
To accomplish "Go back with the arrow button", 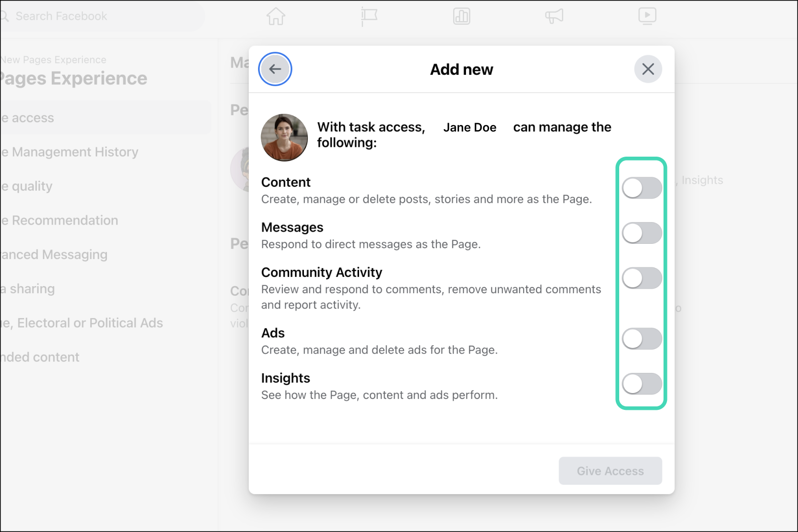I will coord(275,69).
